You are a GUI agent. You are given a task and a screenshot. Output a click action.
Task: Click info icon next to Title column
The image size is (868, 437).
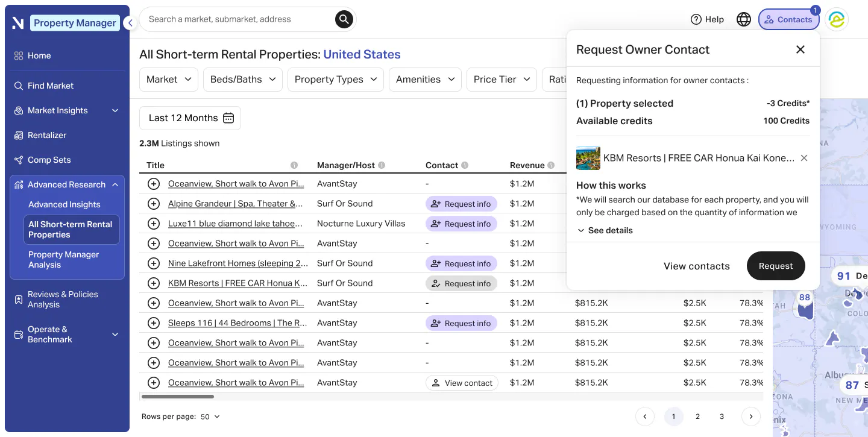294,165
